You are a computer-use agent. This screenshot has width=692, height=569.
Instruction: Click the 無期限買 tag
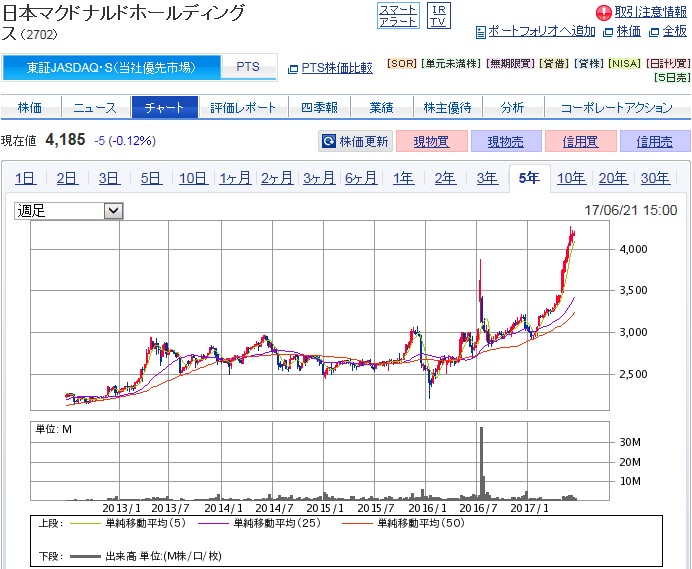coord(510,64)
